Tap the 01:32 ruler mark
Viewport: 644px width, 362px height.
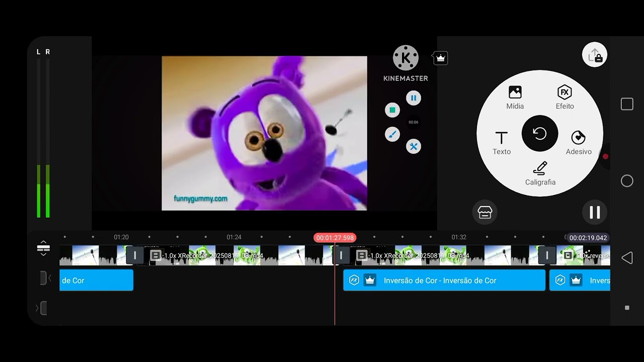[x=459, y=237]
